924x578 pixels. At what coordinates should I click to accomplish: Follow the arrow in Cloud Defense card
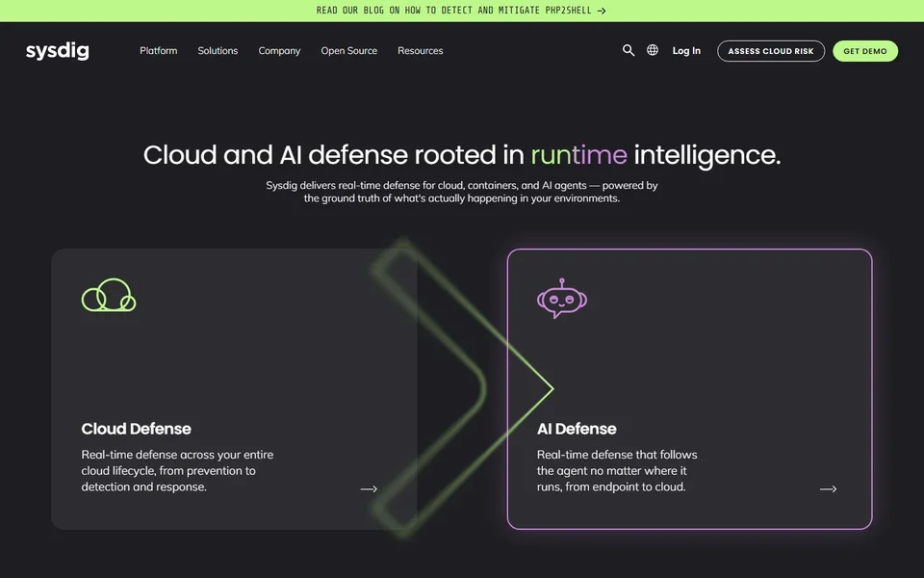[x=369, y=488]
